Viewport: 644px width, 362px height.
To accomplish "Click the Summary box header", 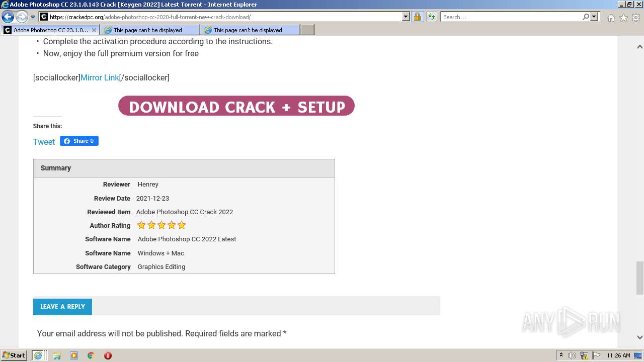I will 184,168.
